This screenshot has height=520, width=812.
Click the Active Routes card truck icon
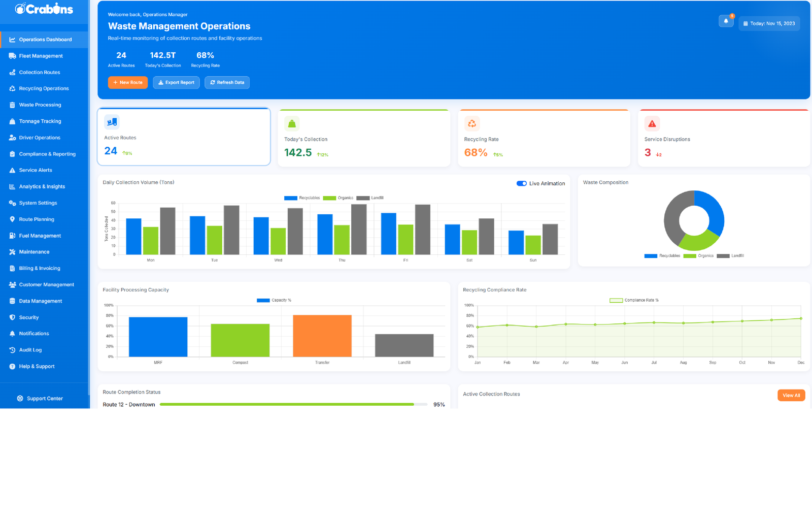pyautogui.click(x=112, y=122)
